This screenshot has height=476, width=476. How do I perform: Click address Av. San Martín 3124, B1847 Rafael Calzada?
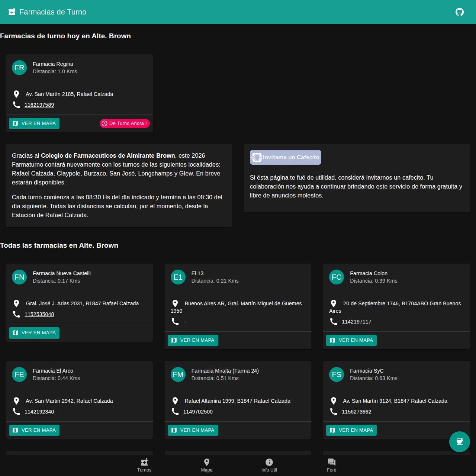coord(395,401)
